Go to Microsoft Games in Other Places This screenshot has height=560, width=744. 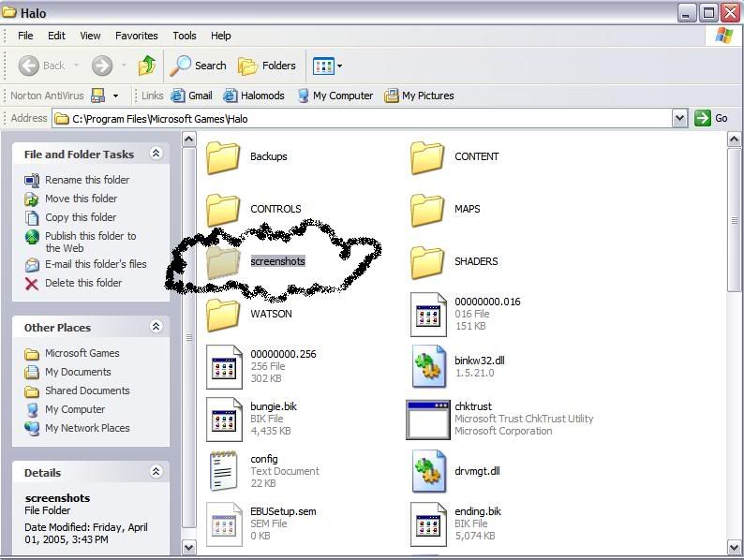tap(71, 353)
